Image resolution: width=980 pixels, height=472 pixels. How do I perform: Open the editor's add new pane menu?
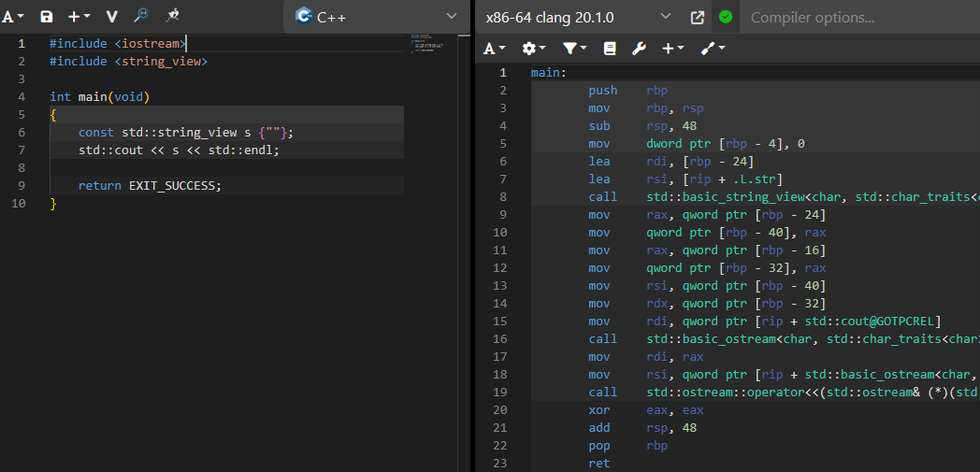(x=79, y=16)
